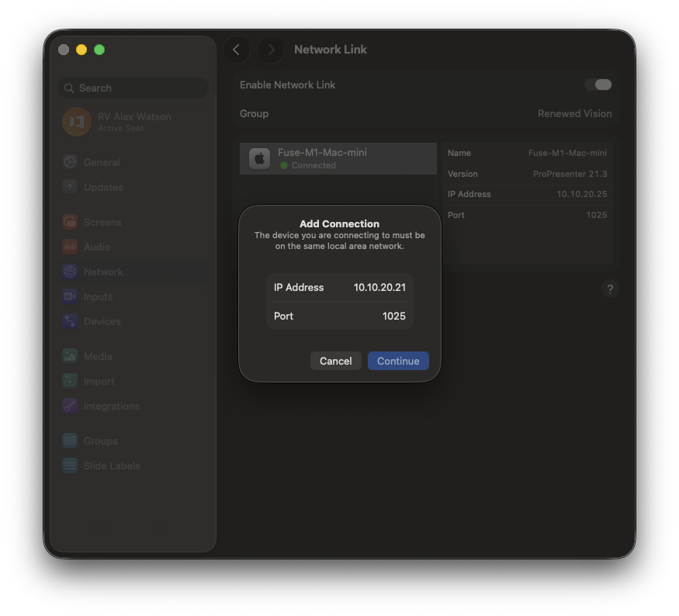The image size is (679, 616).
Task: Select the Media icon in sidebar
Action: [70, 357]
